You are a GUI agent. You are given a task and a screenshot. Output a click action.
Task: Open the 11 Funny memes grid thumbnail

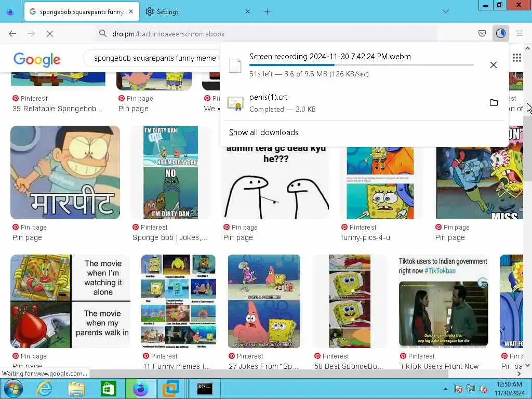(x=179, y=301)
